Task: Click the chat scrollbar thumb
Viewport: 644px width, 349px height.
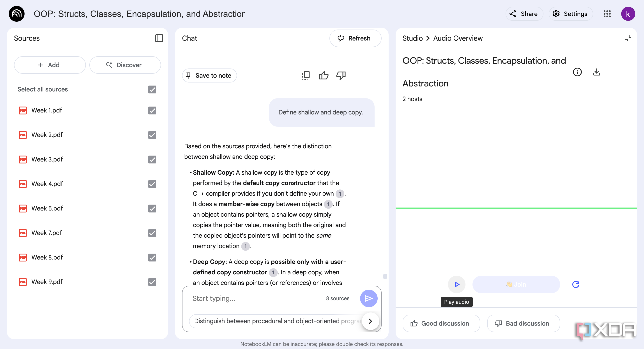Action: 385,276
